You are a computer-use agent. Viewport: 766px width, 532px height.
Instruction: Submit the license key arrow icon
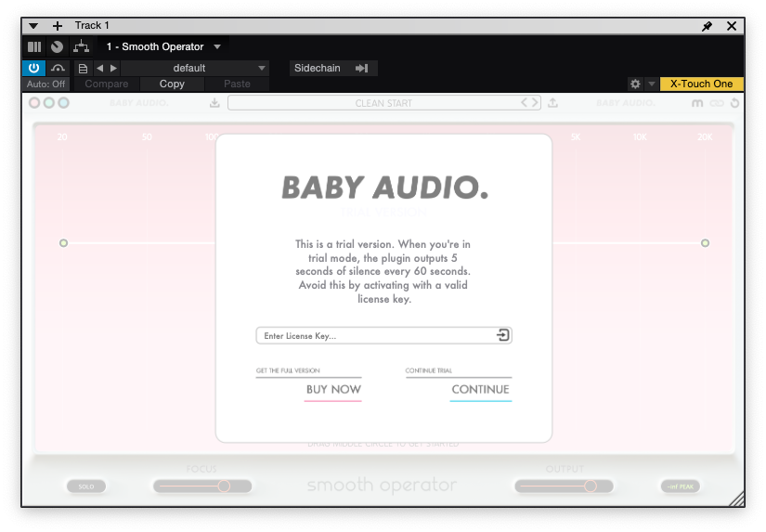[502, 335]
